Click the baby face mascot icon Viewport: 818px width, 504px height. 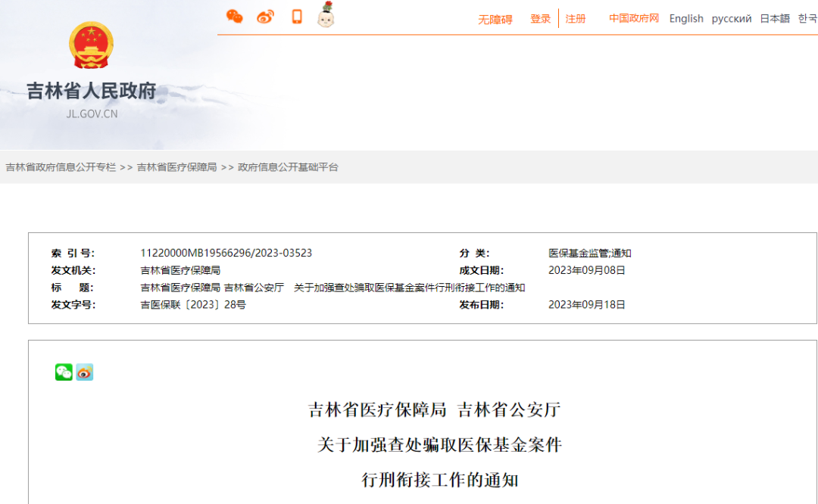(x=326, y=15)
